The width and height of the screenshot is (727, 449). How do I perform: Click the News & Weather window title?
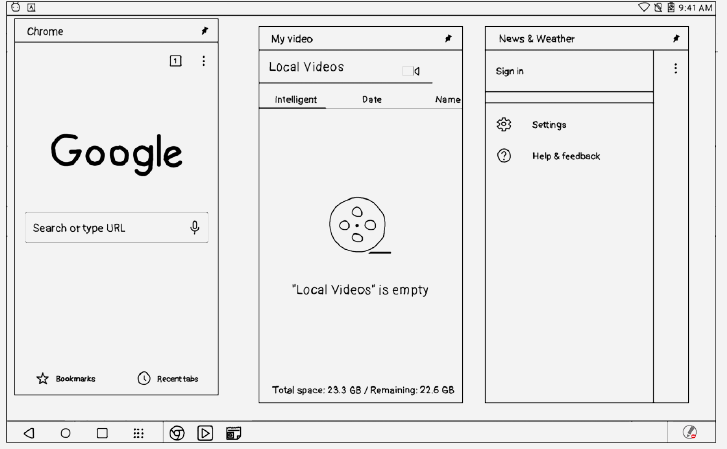[x=536, y=38]
